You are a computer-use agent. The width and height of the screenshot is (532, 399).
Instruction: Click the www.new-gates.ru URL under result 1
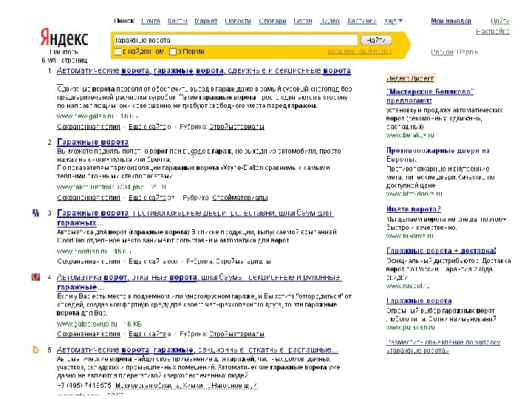(85, 116)
